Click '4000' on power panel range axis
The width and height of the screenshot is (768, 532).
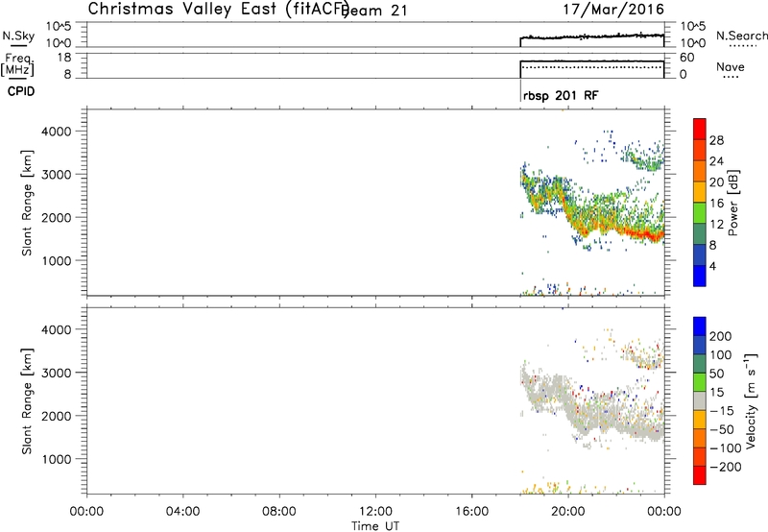point(56,132)
